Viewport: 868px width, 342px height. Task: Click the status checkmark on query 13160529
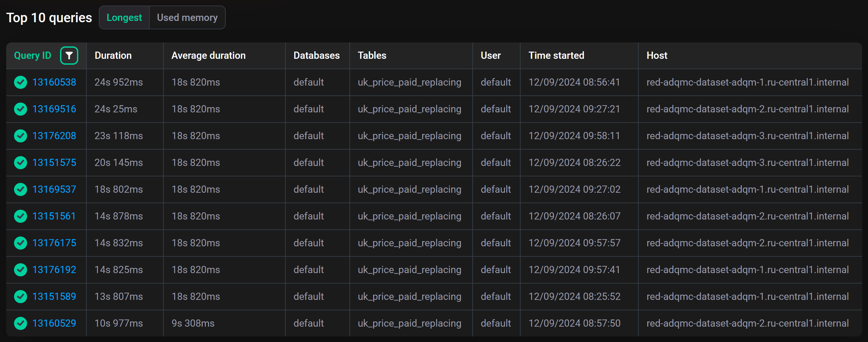click(20, 323)
